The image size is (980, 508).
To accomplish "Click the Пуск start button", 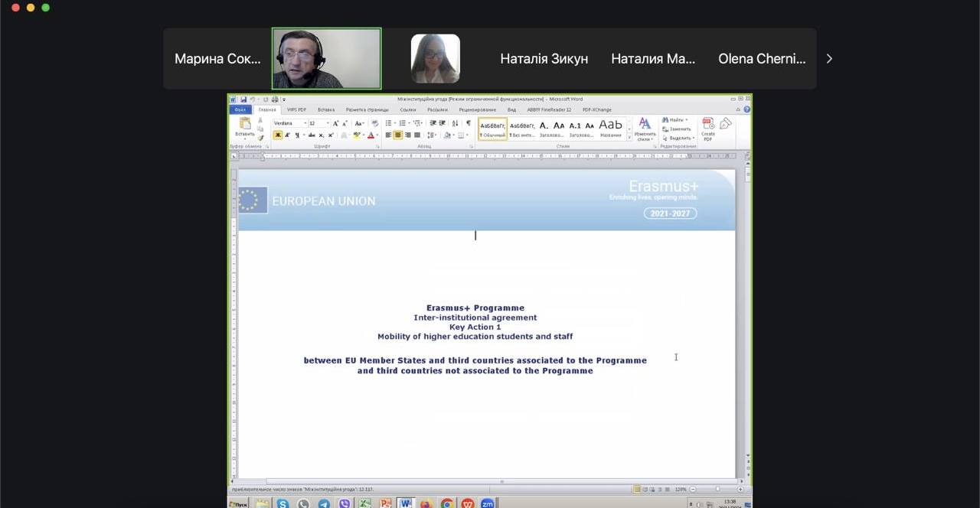I will (x=239, y=503).
